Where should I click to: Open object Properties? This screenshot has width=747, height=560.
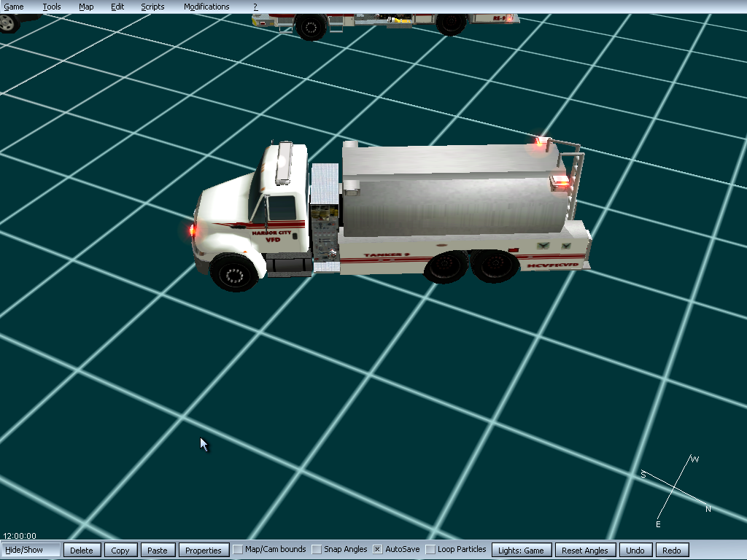pyautogui.click(x=203, y=551)
